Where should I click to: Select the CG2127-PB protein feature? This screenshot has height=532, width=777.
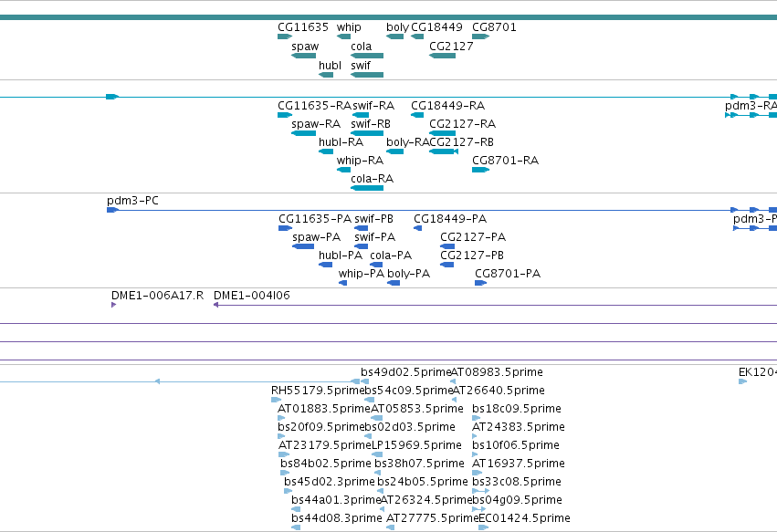coord(447,265)
